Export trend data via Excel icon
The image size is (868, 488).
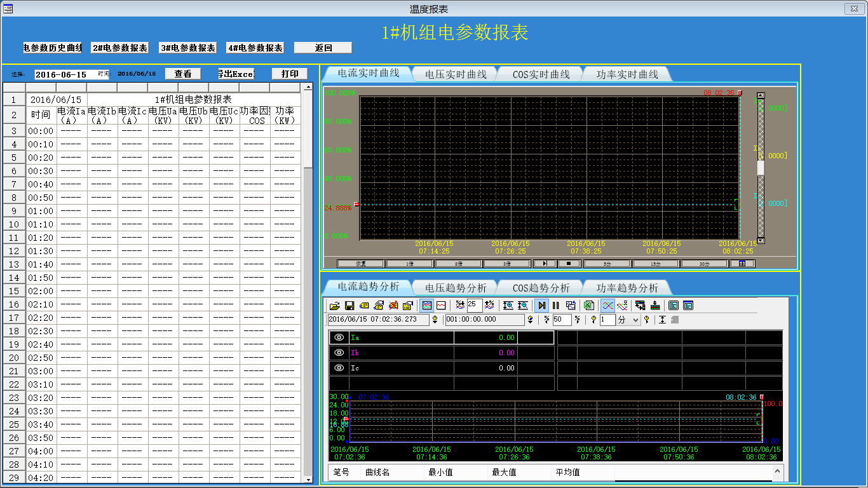tap(588, 306)
